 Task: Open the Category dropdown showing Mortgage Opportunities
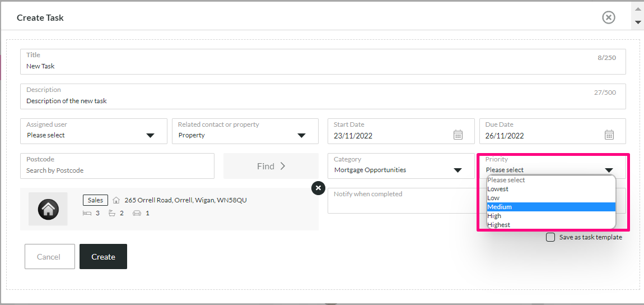point(401,166)
